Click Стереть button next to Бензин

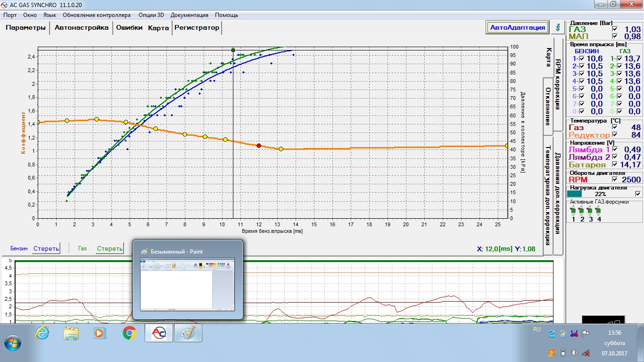(x=46, y=248)
